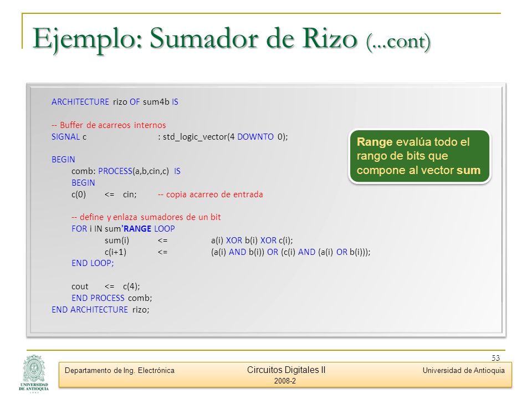Click the comment "-- copia acarreo de entrada"
The width and height of the screenshot is (532, 399).
tap(211, 195)
